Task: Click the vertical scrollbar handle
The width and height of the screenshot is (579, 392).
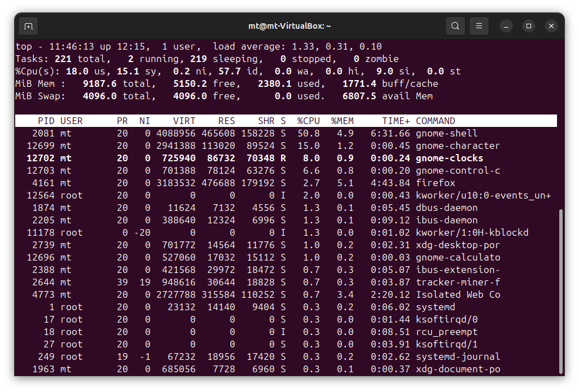Action: 560,290
